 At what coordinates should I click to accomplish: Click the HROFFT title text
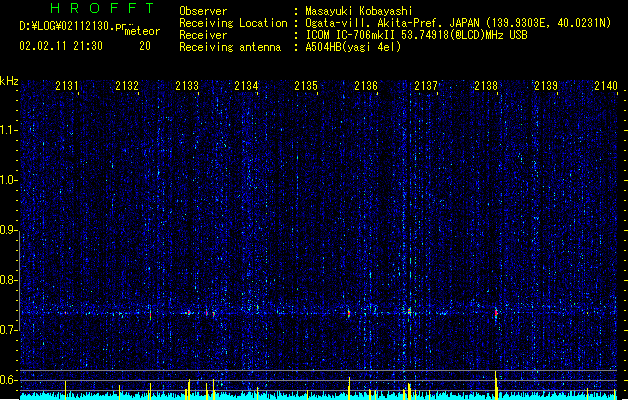[x=102, y=8]
